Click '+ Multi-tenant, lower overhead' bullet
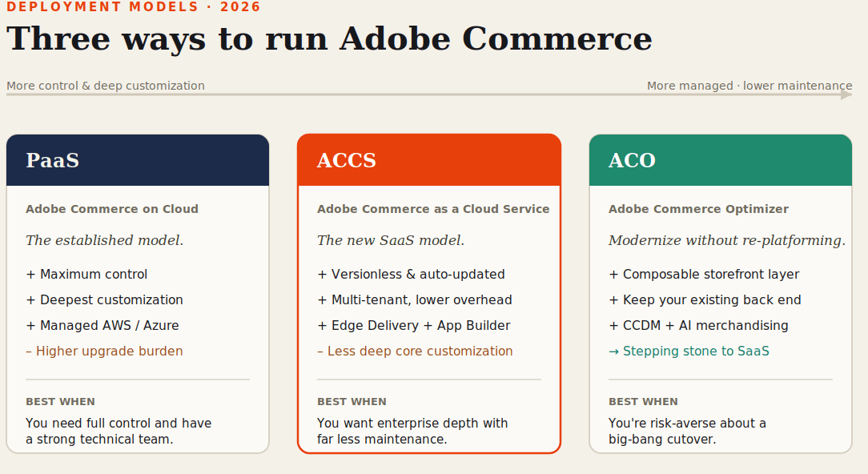The width and height of the screenshot is (868, 474). [415, 299]
